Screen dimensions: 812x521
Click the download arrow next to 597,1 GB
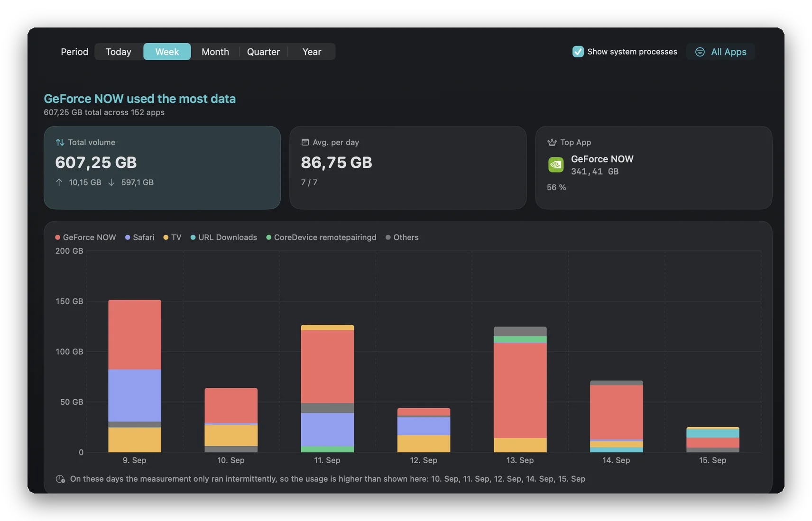pos(111,182)
